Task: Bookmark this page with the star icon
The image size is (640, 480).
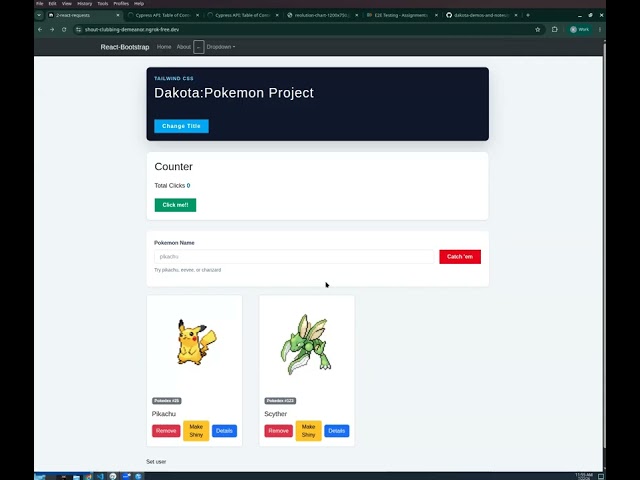Action: [538, 29]
